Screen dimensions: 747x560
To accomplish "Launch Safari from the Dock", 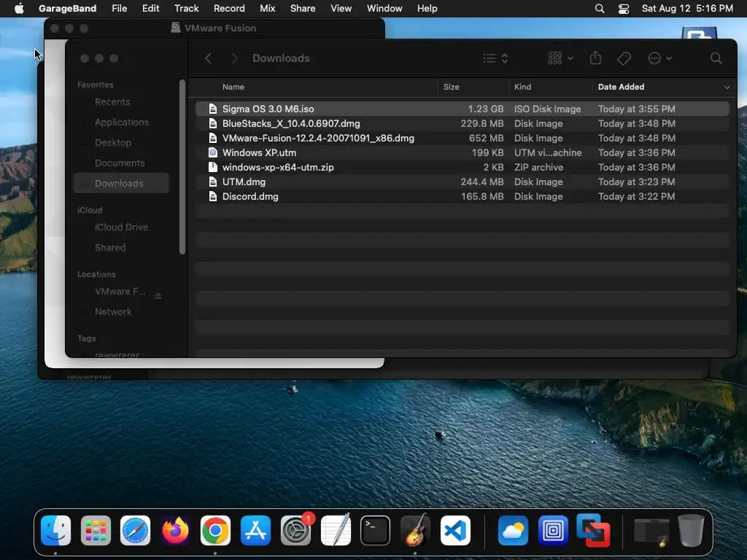I will (x=135, y=531).
